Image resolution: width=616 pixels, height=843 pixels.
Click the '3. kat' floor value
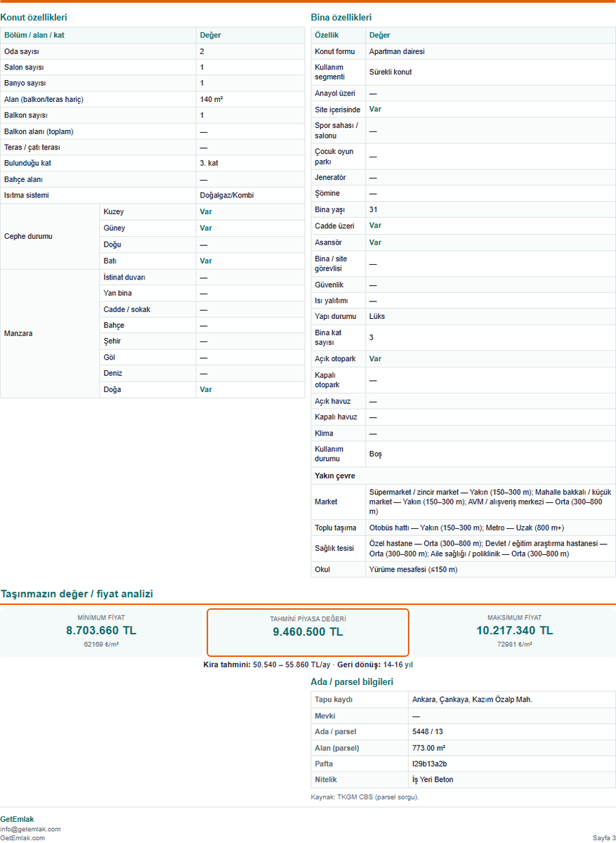point(209,163)
